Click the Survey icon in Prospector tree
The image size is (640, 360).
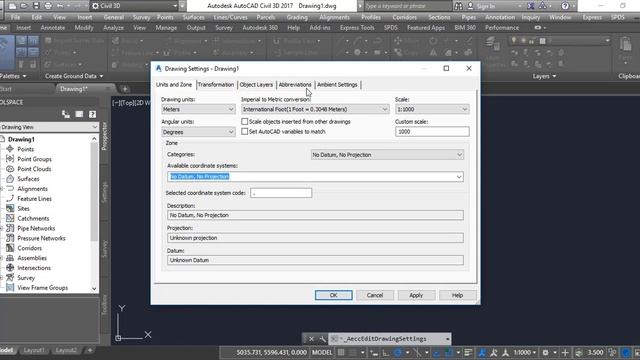click(x=10, y=278)
